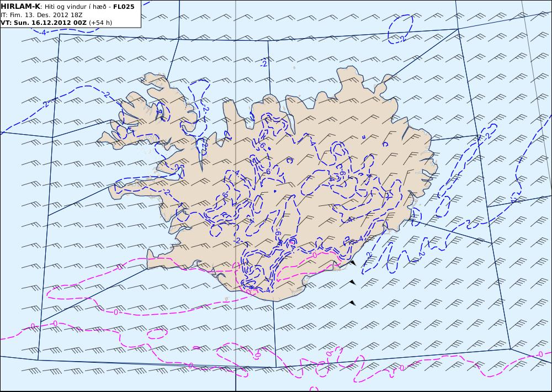This screenshot has width=552, height=392.
Task: Click the 'IT: Fim. 13. Des. 2012 18Z' line
Action: coord(41,15)
